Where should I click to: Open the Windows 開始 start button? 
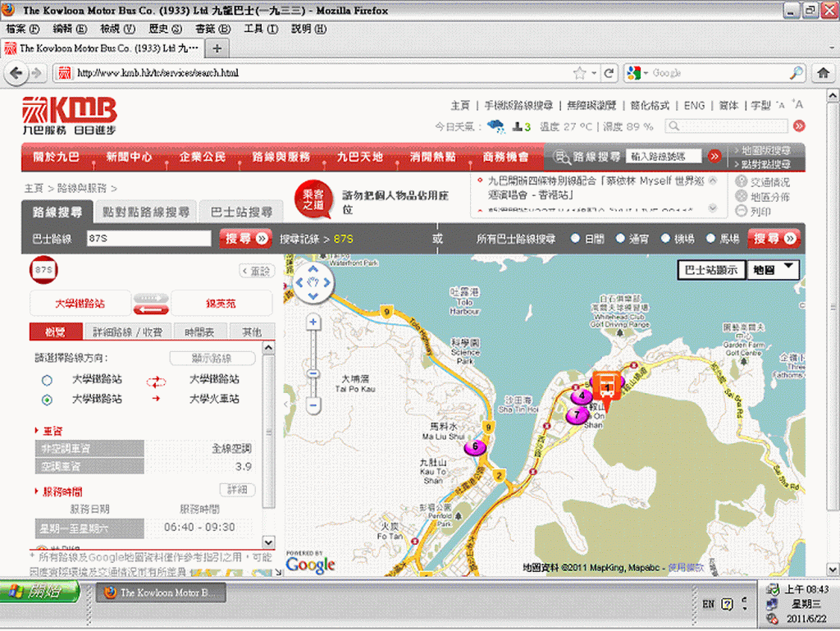pos(39,592)
